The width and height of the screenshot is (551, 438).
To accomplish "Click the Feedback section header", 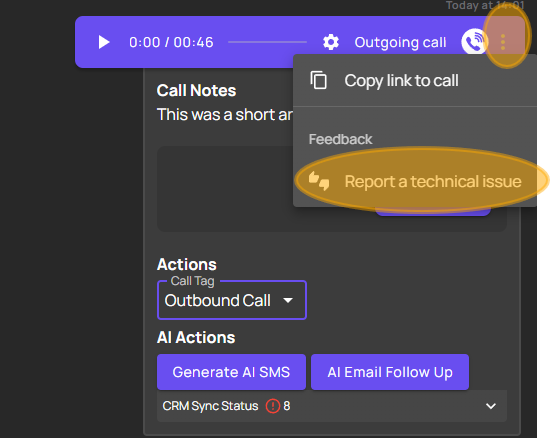I will point(340,139).
